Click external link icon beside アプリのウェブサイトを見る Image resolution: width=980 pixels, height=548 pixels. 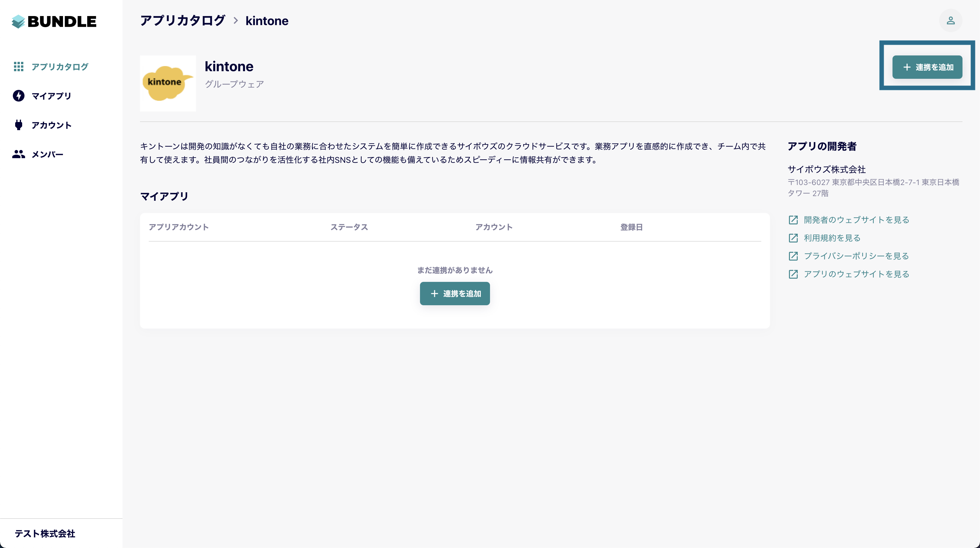793,274
